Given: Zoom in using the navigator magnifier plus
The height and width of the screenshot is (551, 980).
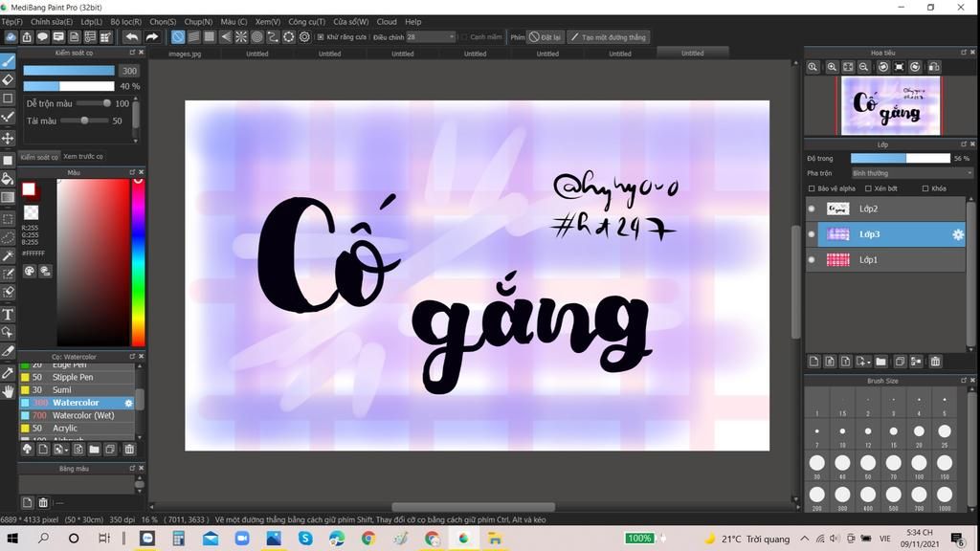Looking at the screenshot, I should (x=832, y=67).
